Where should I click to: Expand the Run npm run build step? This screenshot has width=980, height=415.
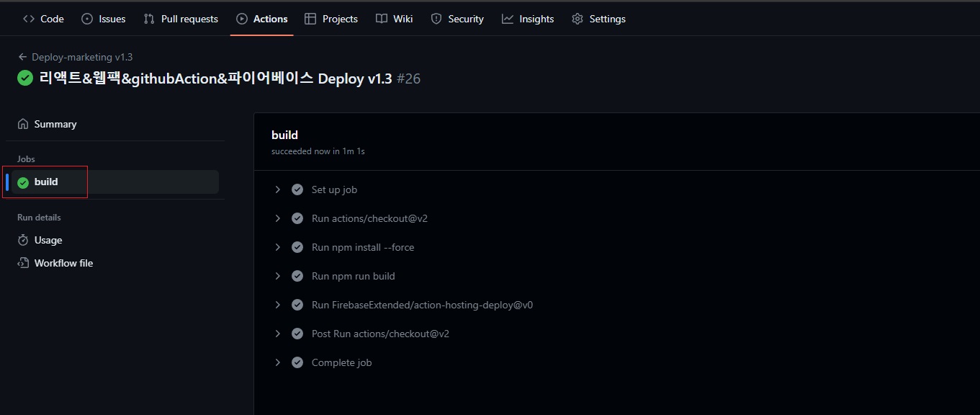pos(277,276)
